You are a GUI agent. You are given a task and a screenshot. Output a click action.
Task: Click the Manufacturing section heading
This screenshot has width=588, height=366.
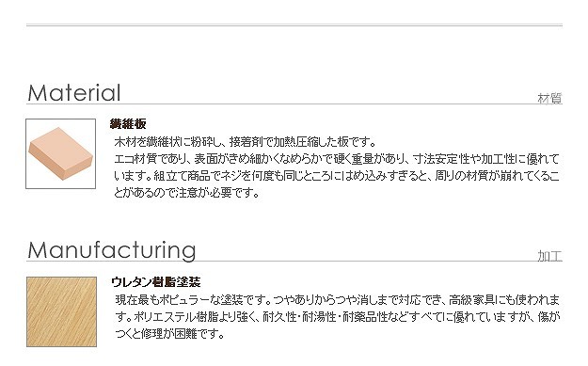tap(112, 250)
